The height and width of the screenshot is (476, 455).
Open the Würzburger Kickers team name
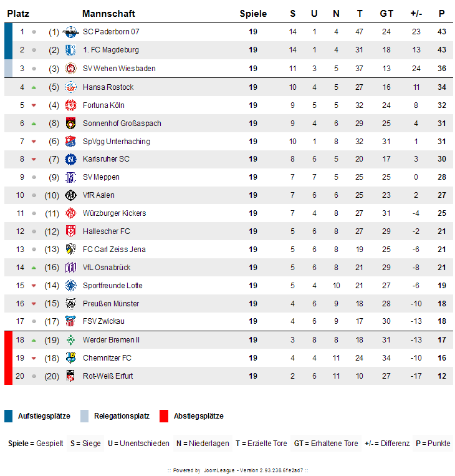pos(114,213)
